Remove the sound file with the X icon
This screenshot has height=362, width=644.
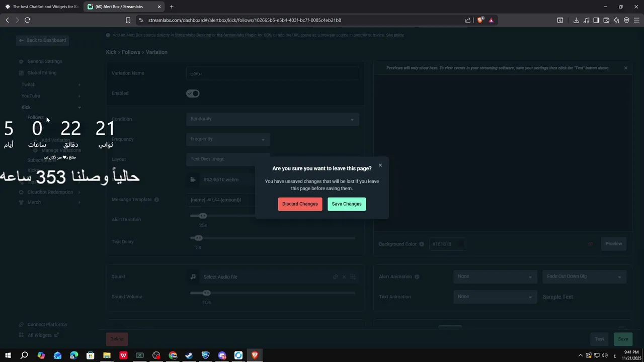(x=344, y=277)
